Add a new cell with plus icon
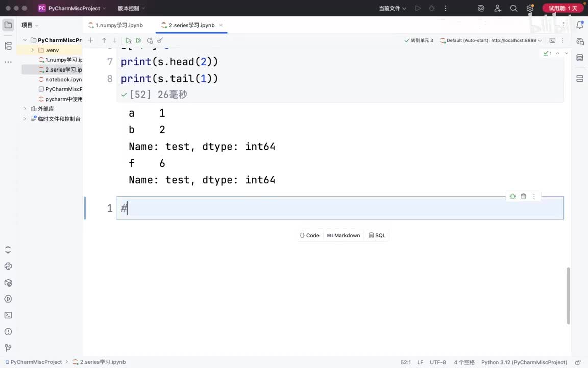The height and width of the screenshot is (368, 588). pyautogui.click(x=90, y=40)
